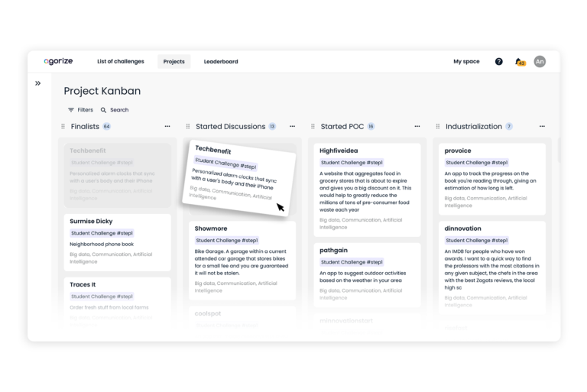Expand the sidebar with double chevron
The height and width of the screenshot is (392, 587).
click(x=37, y=83)
